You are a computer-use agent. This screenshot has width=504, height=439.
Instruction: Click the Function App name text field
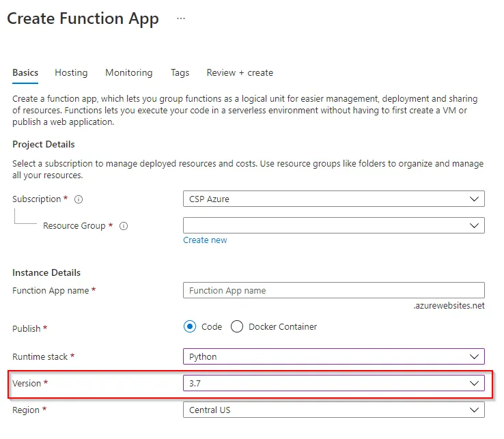(x=333, y=290)
